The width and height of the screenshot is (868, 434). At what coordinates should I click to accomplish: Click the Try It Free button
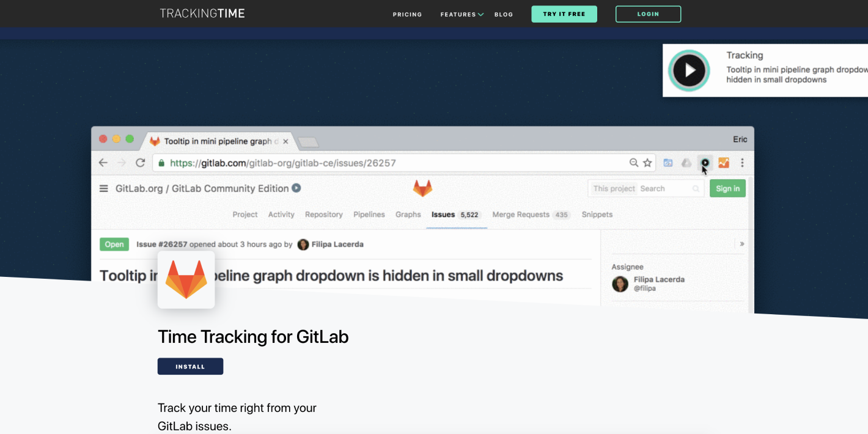(564, 14)
